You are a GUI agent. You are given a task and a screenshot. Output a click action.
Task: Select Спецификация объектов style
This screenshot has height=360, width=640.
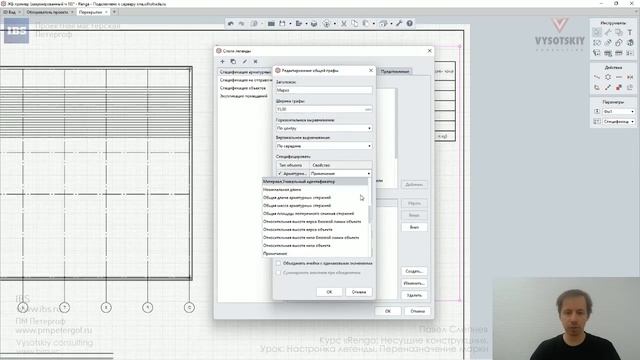(243, 88)
